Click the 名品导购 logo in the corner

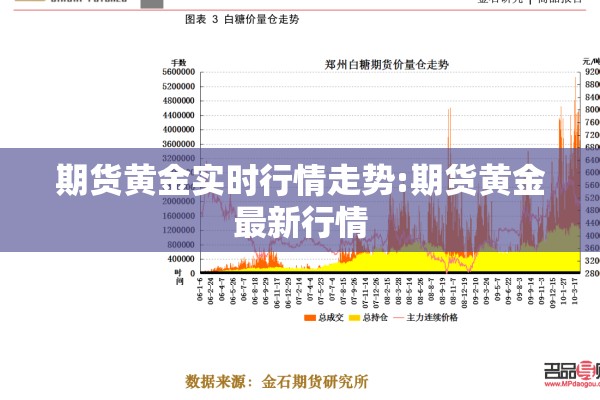pyautogui.click(x=572, y=372)
